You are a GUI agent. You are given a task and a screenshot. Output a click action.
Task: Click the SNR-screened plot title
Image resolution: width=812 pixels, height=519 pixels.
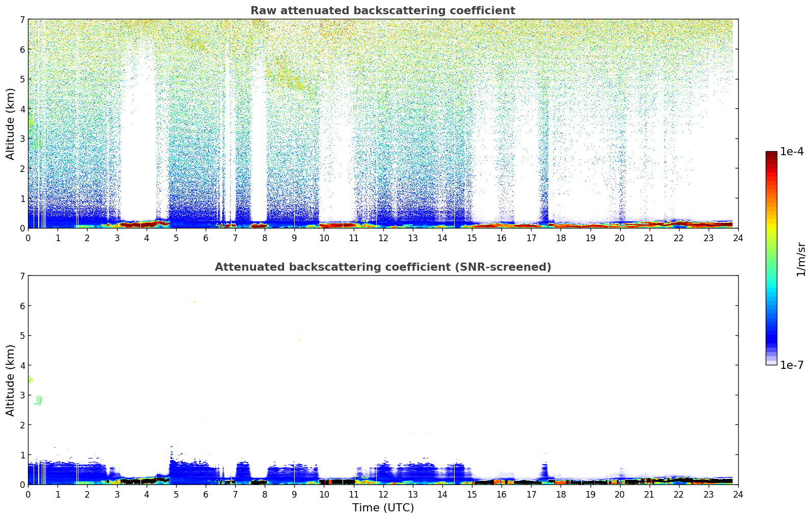click(x=382, y=267)
